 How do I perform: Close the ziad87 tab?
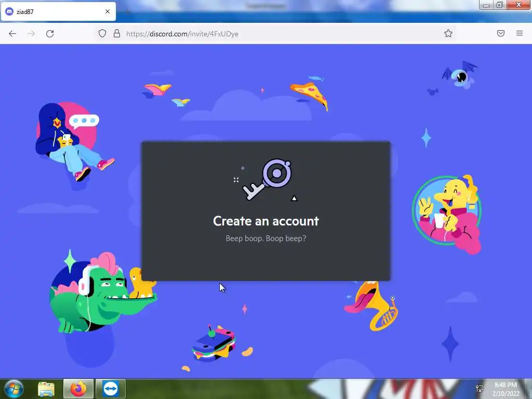tap(108, 11)
